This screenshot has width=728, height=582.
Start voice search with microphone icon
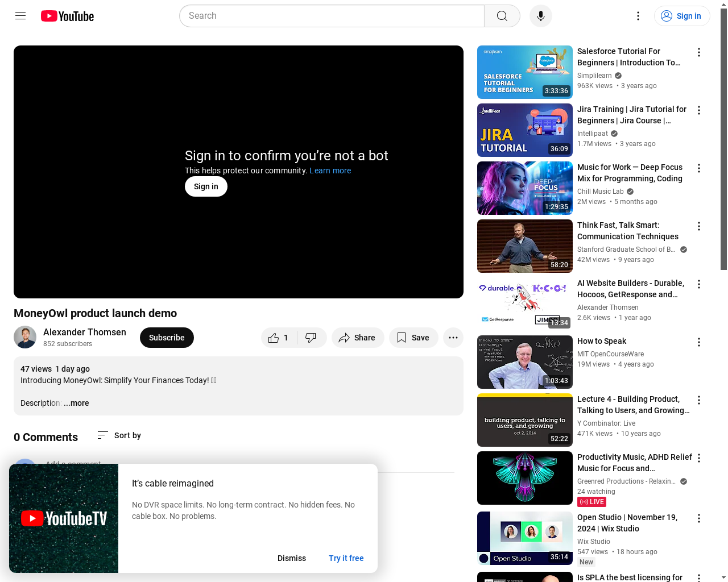coord(541,16)
